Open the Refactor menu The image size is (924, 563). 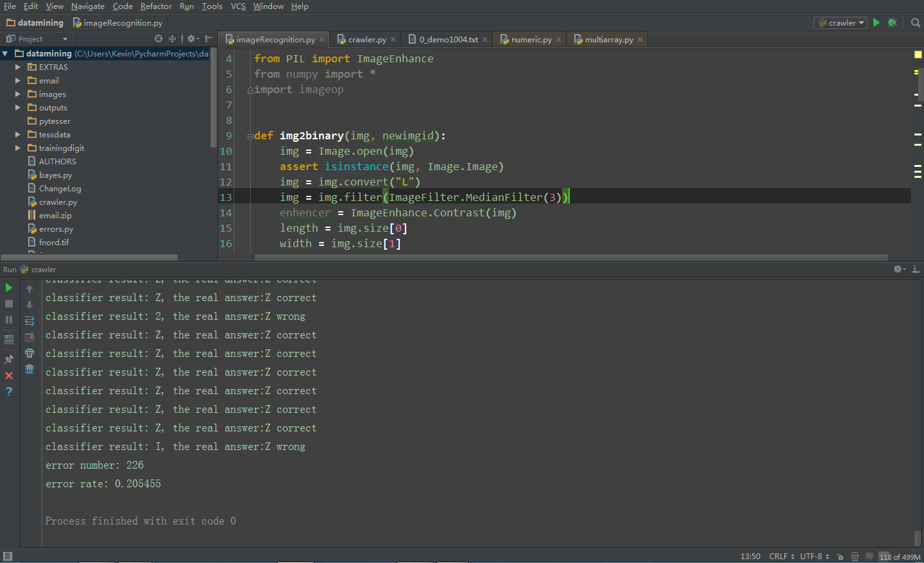point(156,6)
